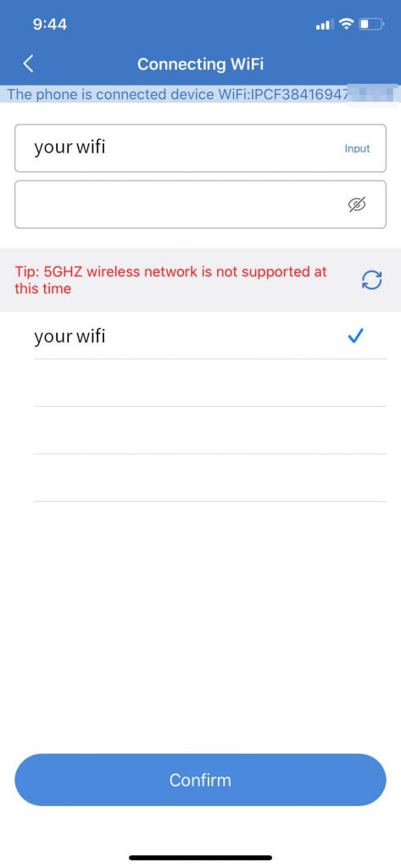401x868 pixels.
Task: Tap the blue checkmark beside your wifi
Action: coord(355,336)
